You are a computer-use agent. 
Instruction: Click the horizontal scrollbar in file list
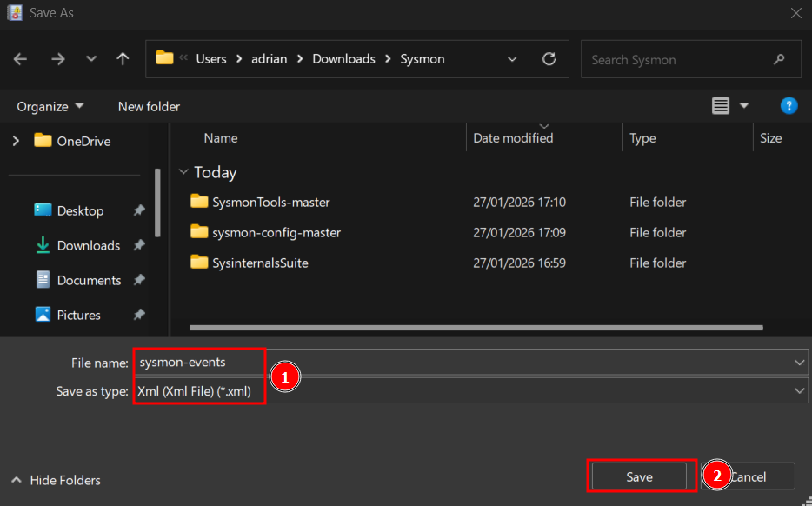(476, 328)
